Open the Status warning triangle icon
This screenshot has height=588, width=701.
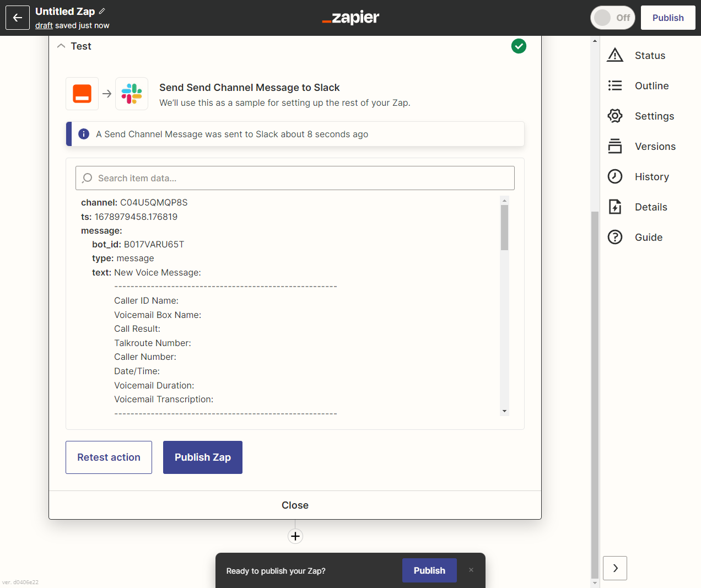pyautogui.click(x=615, y=55)
